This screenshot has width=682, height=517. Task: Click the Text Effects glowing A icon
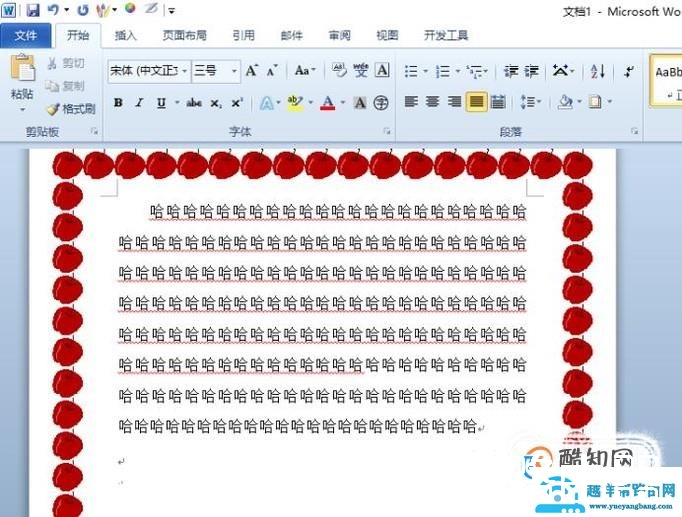pos(266,103)
